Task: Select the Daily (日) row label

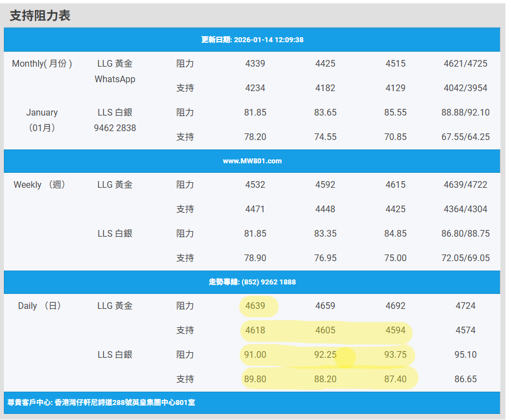Action: pos(40,306)
